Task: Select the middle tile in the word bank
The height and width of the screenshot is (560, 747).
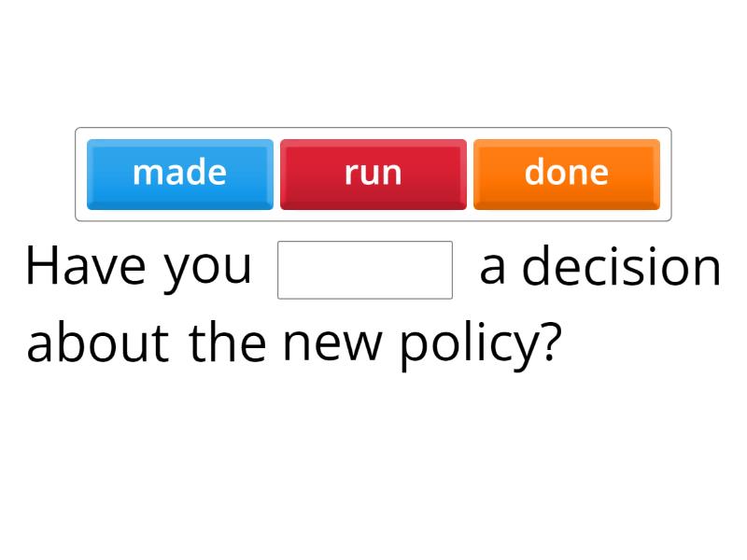Action: pos(373,175)
